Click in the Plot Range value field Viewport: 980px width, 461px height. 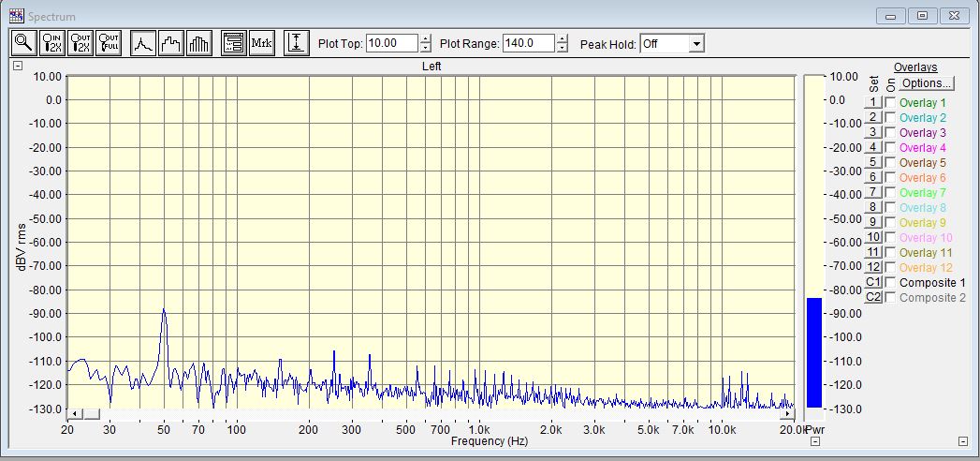tap(529, 44)
